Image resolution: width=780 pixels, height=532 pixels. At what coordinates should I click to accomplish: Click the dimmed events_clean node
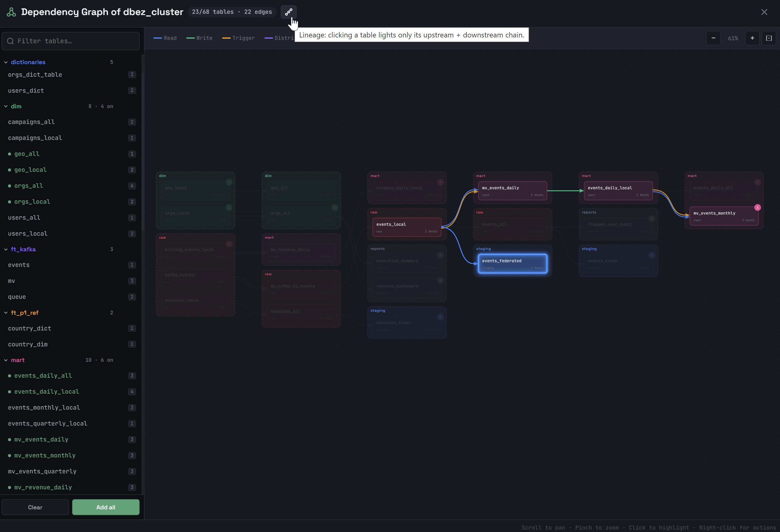tap(618, 264)
